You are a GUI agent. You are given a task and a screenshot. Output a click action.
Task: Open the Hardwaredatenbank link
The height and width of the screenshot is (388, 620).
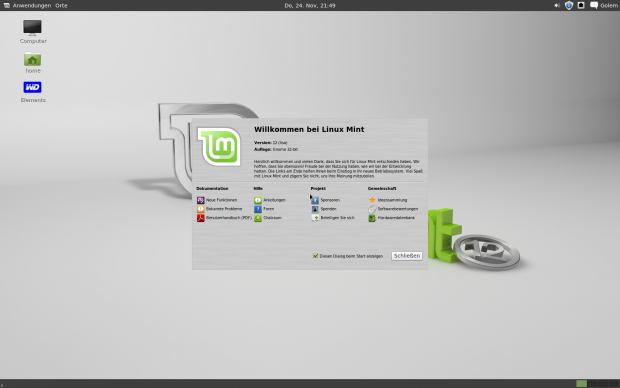tap(396, 218)
